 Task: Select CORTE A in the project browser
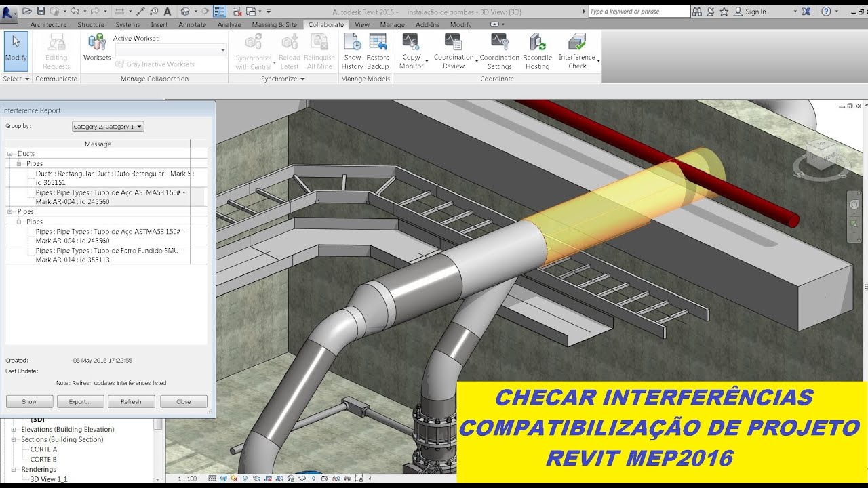43,449
